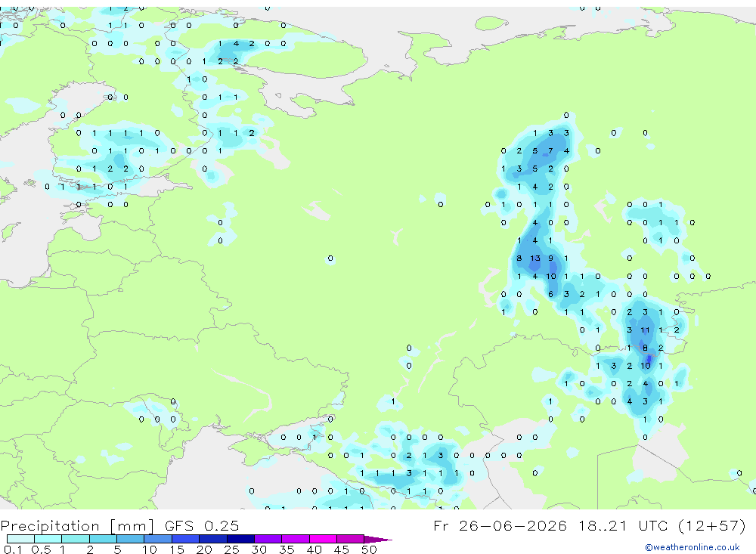Click the precipitation value '13' on the map
The width and height of the screenshot is (756, 554).
pos(534,258)
